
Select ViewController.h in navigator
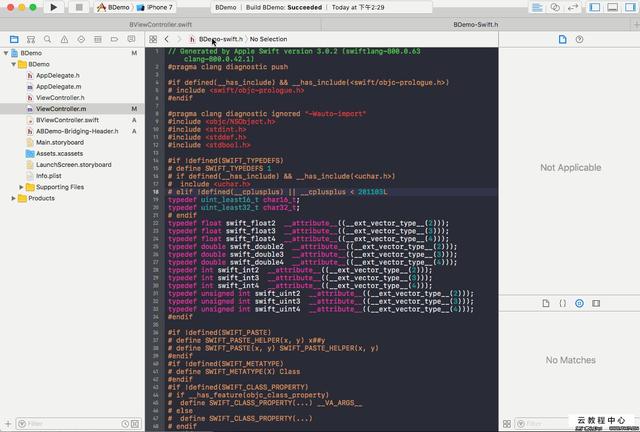tap(60, 98)
